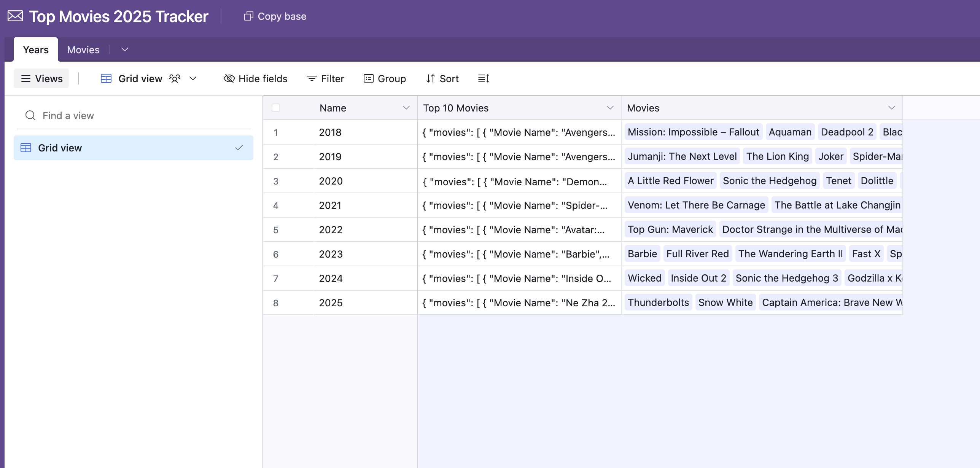Select the 2025 name cell
Viewport: 980px width, 468px height.
click(x=366, y=302)
